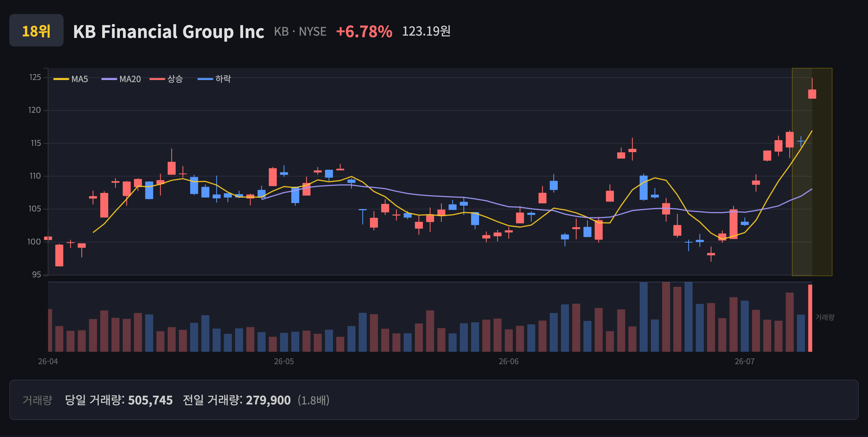Toggle the MA20 legend entry
The width and height of the screenshot is (868, 437).
pos(121,79)
